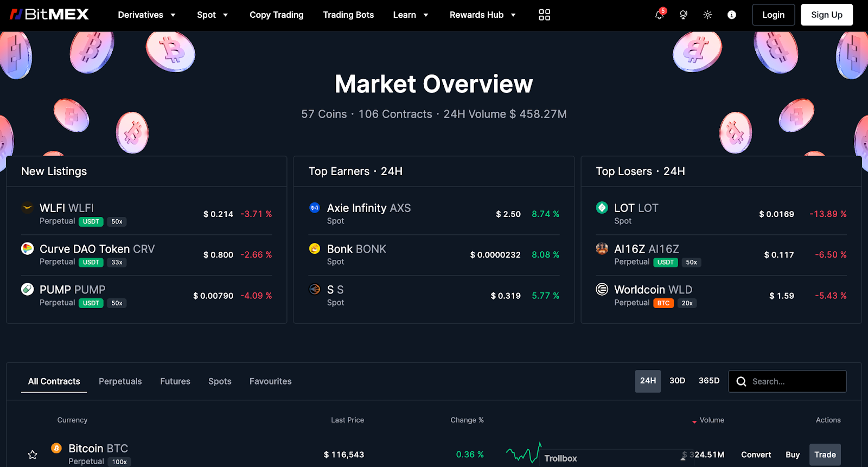Switch to the Perpetuals tab

pyautogui.click(x=120, y=381)
